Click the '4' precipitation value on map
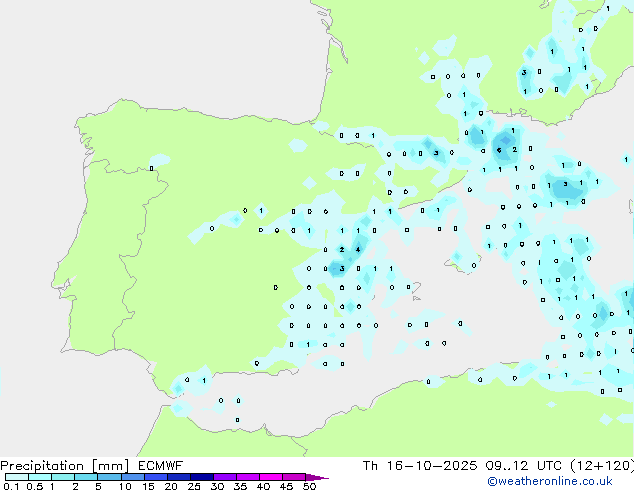The image size is (634, 490). (x=358, y=249)
